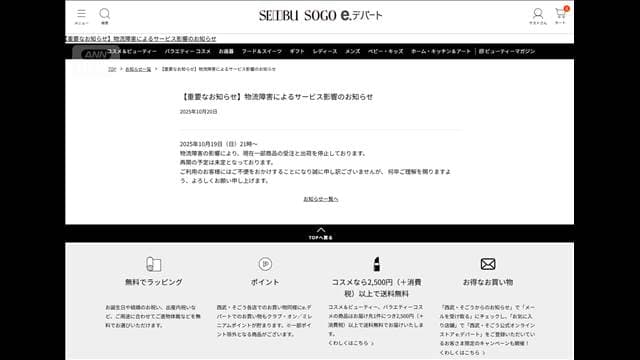Open メンズ category
640x360 pixels.
353,51
